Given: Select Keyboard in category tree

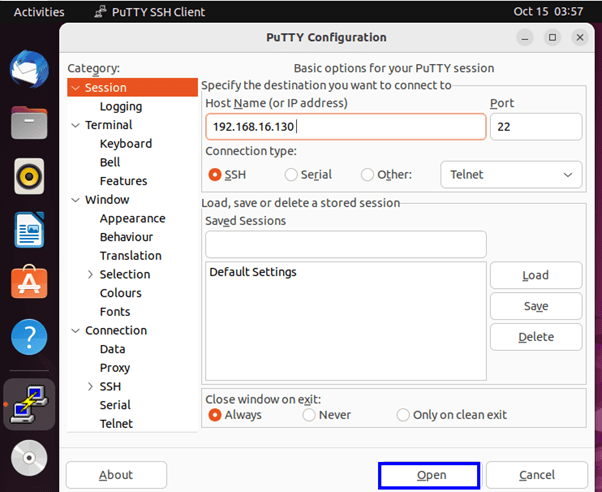Looking at the screenshot, I should (126, 144).
